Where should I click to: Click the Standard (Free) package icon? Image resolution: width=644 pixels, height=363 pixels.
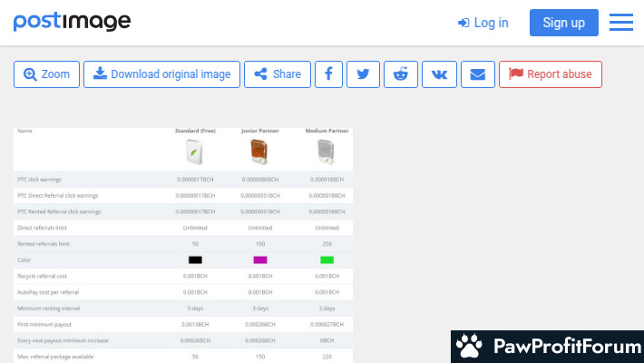[195, 152]
